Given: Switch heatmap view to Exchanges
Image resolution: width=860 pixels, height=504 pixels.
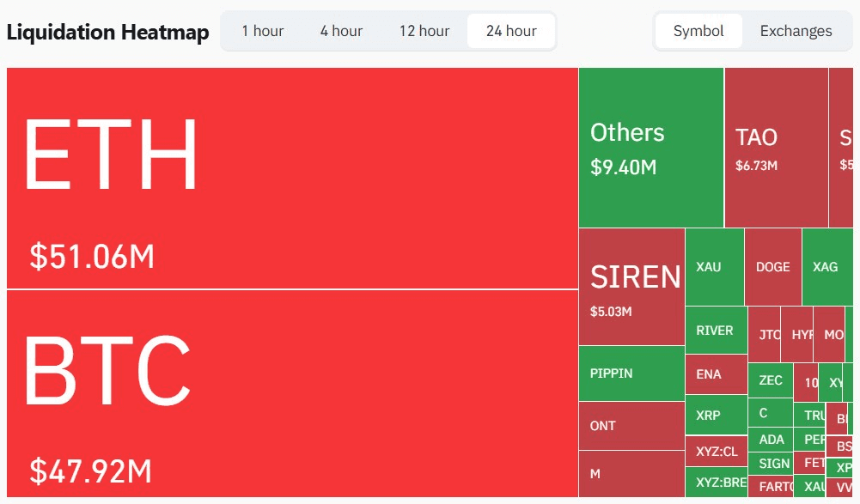Looking at the screenshot, I should (x=796, y=31).
